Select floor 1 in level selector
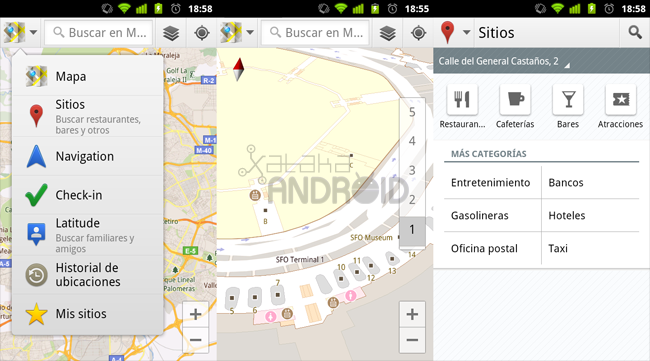Screen dimensions: 650x361 [412, 230]
